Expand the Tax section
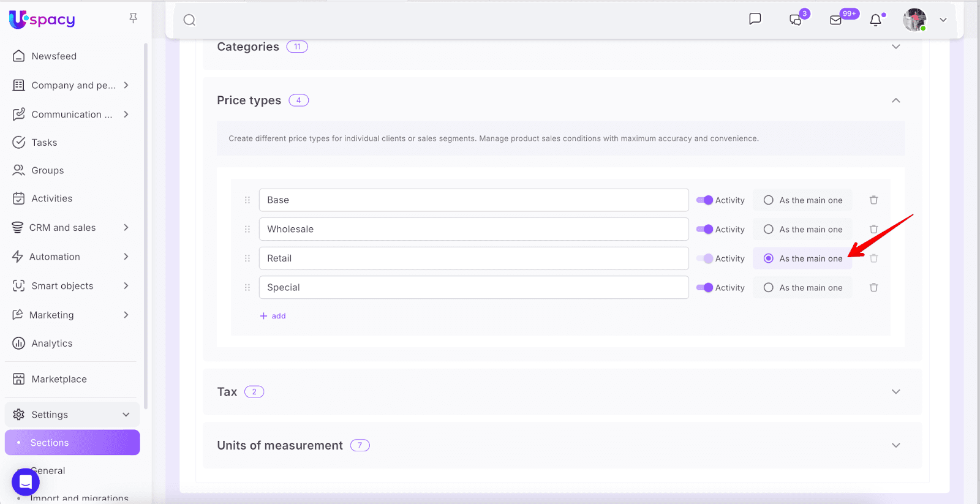 [x=895, y=392]
